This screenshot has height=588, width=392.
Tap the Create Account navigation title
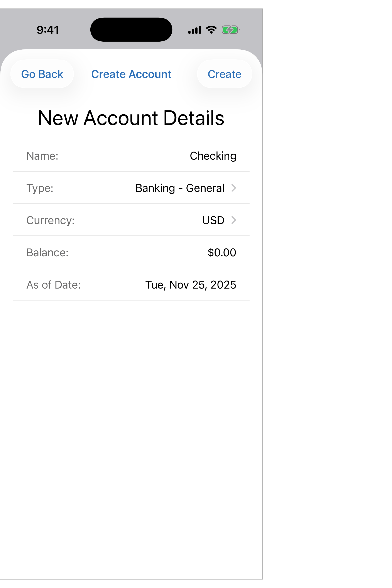[131, 74]
